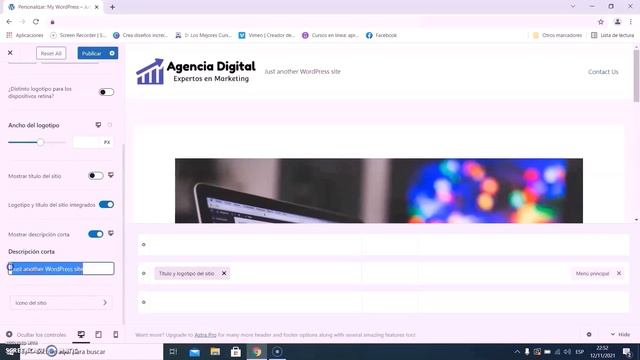Open Aplicaciones bookmarks shortcut

[x=25, y=36]
